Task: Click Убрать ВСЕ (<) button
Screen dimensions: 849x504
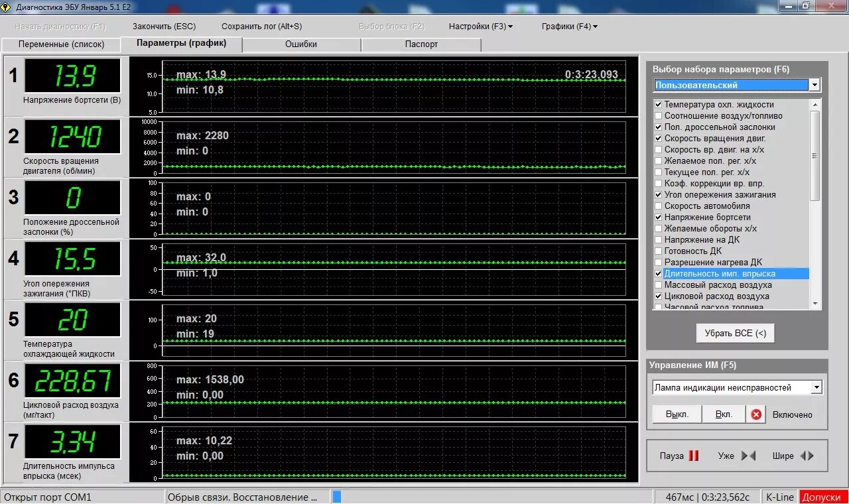Action: click(x=735, y=333)
